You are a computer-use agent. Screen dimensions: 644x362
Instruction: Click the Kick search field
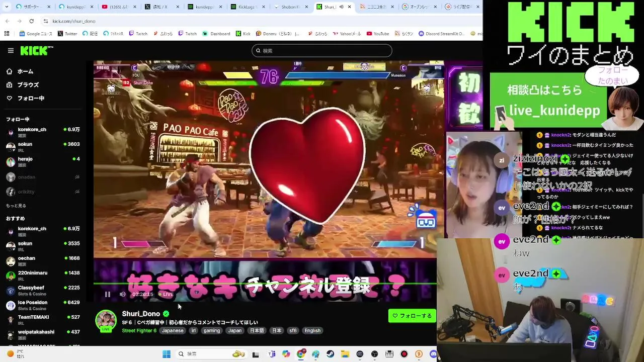pos(321,51)
